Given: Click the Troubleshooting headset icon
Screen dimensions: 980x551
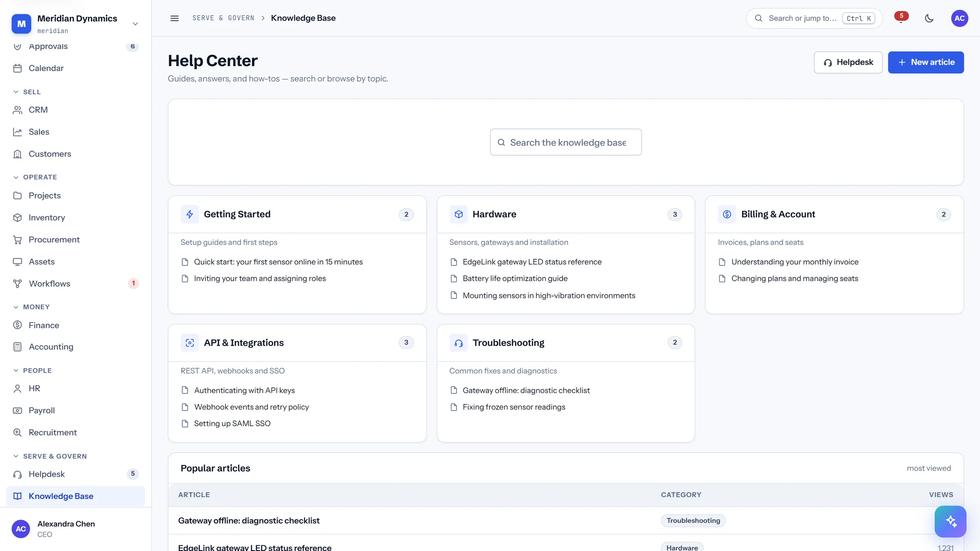Looking at the screenshot, I should tap(459, 343).
